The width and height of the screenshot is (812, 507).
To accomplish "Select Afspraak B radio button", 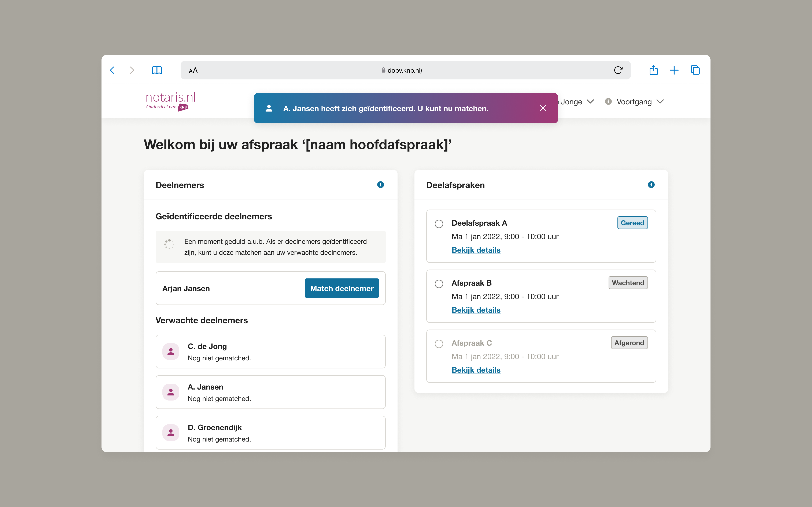I will 439,284.
